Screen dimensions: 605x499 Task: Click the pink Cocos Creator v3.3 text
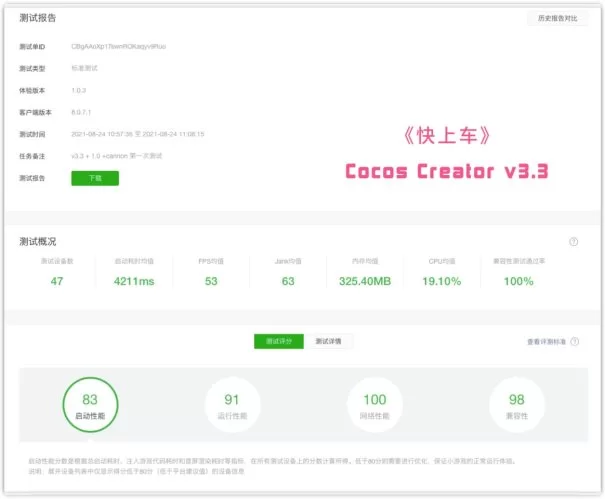(446, 171)
